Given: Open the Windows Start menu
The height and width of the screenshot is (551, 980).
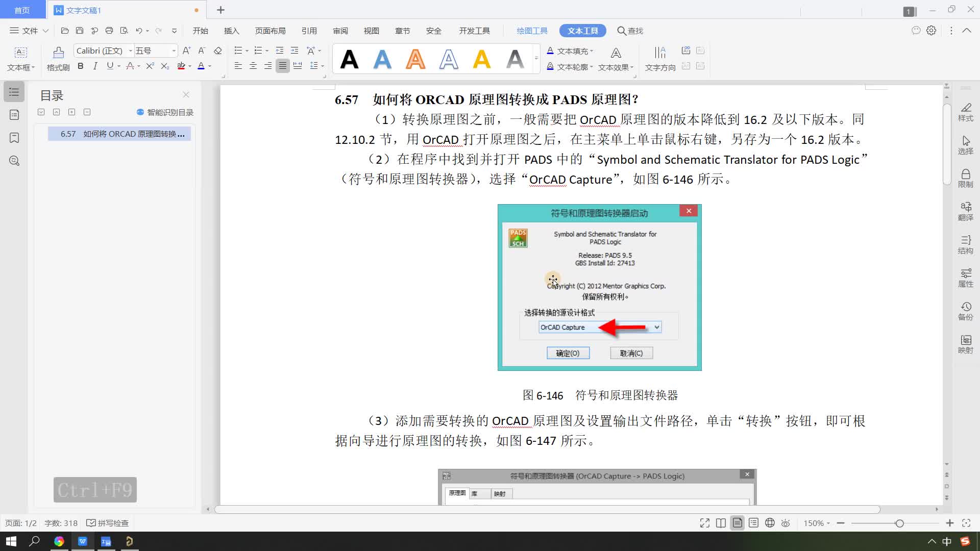Looking at the screenshot, I should [x=11, y=541].
